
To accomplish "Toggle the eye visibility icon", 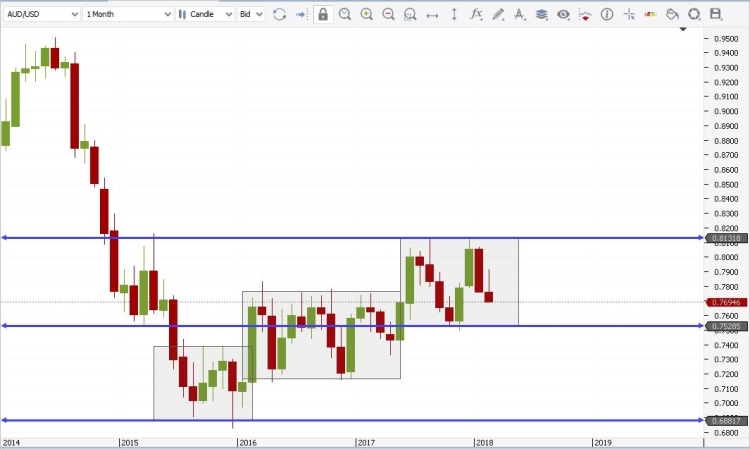I will point(563,14).
